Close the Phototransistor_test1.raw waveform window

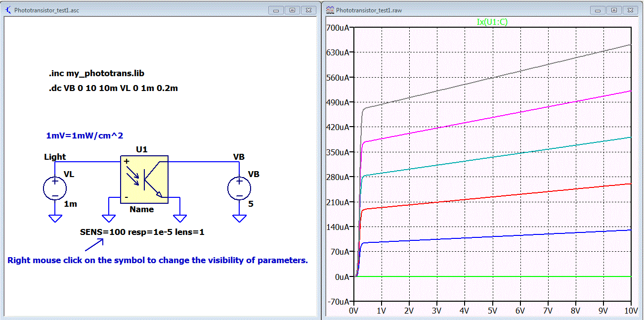(630, 10)
